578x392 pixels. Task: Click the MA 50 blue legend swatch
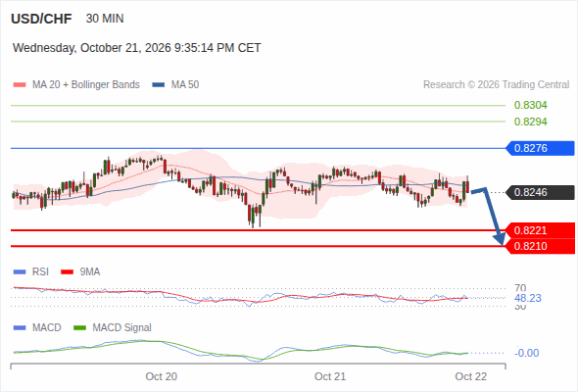159,85
